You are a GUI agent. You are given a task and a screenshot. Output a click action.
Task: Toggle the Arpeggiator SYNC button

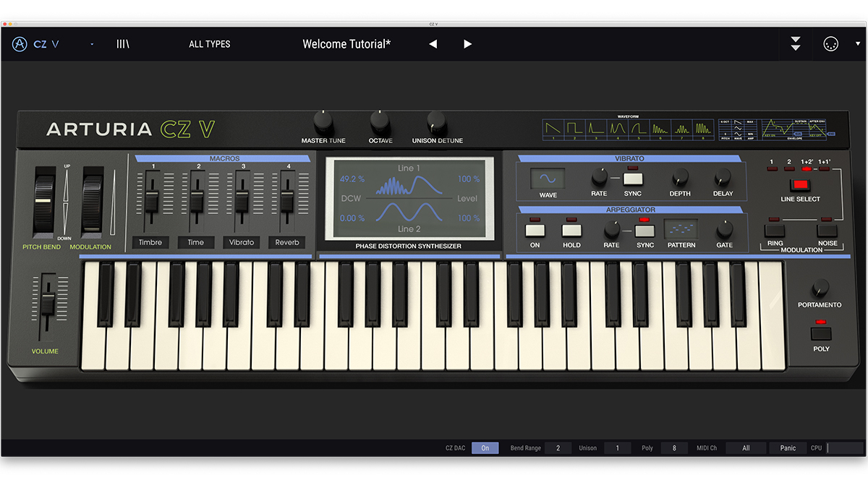(644, 231)
